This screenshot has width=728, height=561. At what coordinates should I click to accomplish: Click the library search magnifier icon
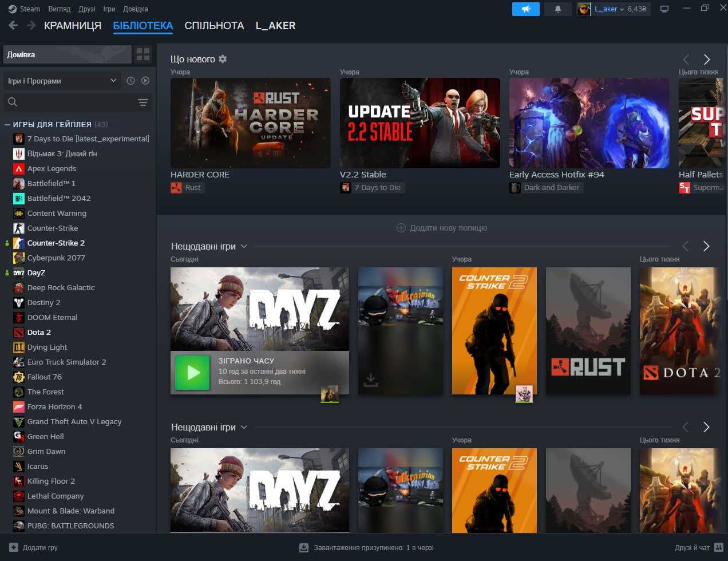13,102
